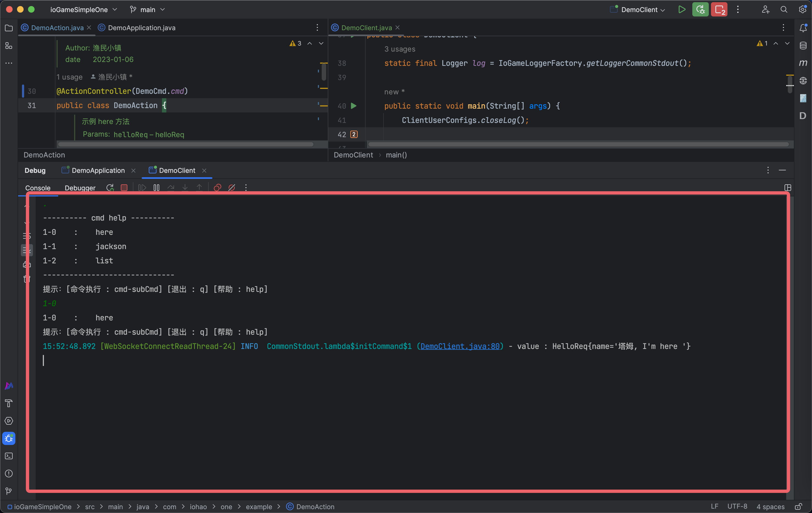Open the Maven tool window
Screen dimensions: 812x513
pyautogui.click(x=803, y=63)
